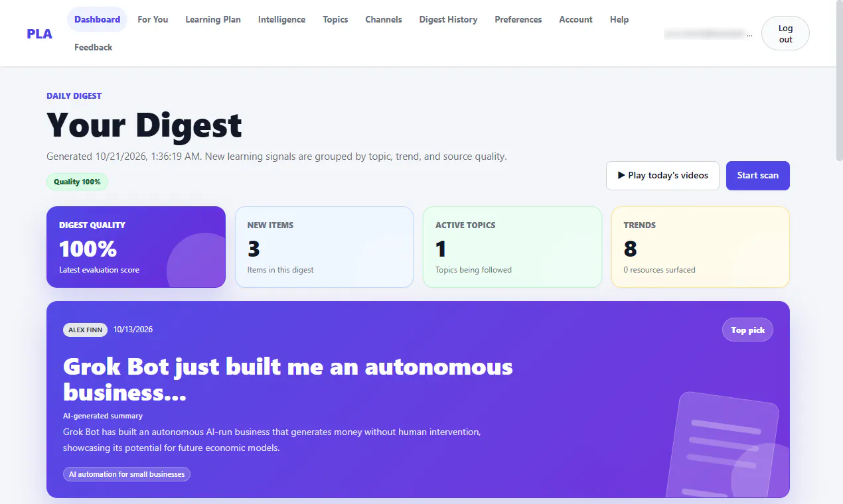Click the page vertical scrollbar

pyautogui.click(x=839, y=80)
